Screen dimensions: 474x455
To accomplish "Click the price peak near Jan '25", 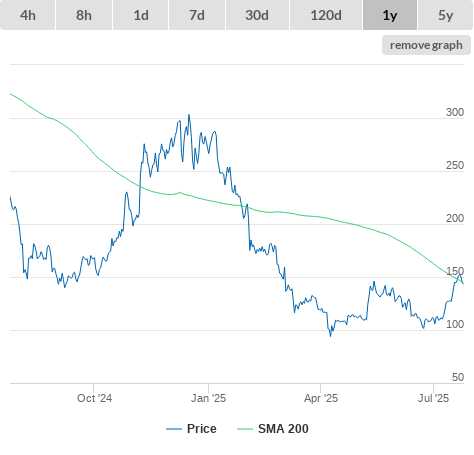I will (189, 115).
